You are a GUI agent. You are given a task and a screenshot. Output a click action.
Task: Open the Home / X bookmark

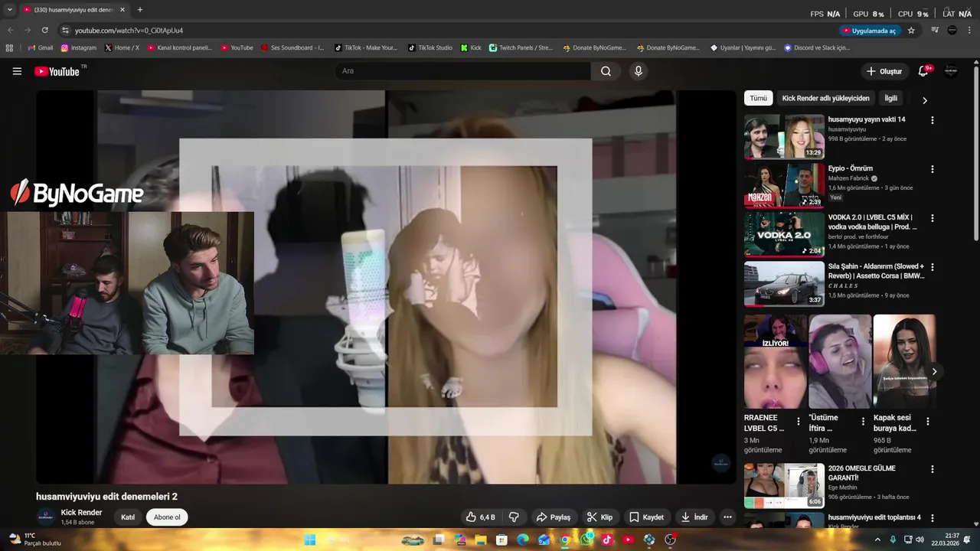(122, 47)
